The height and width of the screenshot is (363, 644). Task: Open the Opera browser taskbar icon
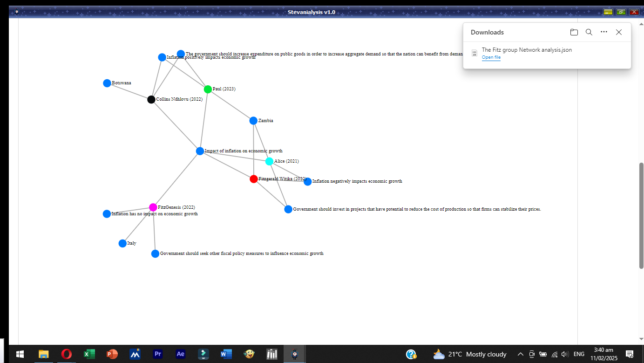66,354
